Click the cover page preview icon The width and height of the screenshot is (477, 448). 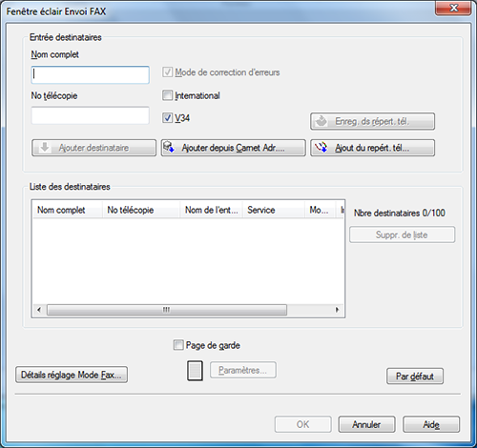[x=195, y=371]
